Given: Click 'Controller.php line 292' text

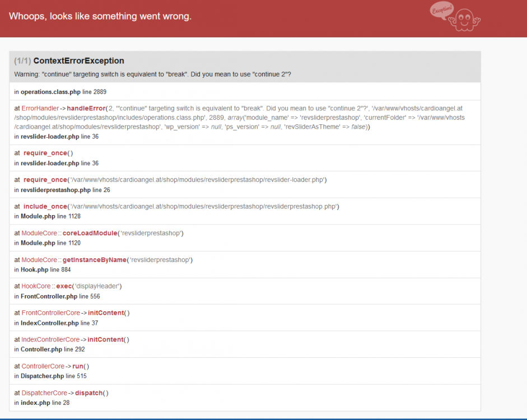Looking at the screenshot, I should (53, 349).
